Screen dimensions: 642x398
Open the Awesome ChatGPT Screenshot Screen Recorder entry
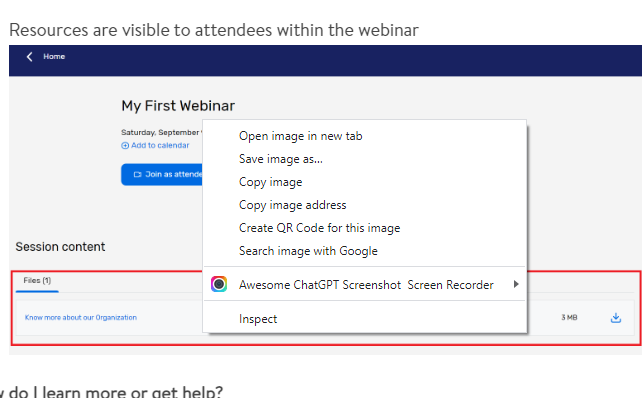tap(364, 284)
